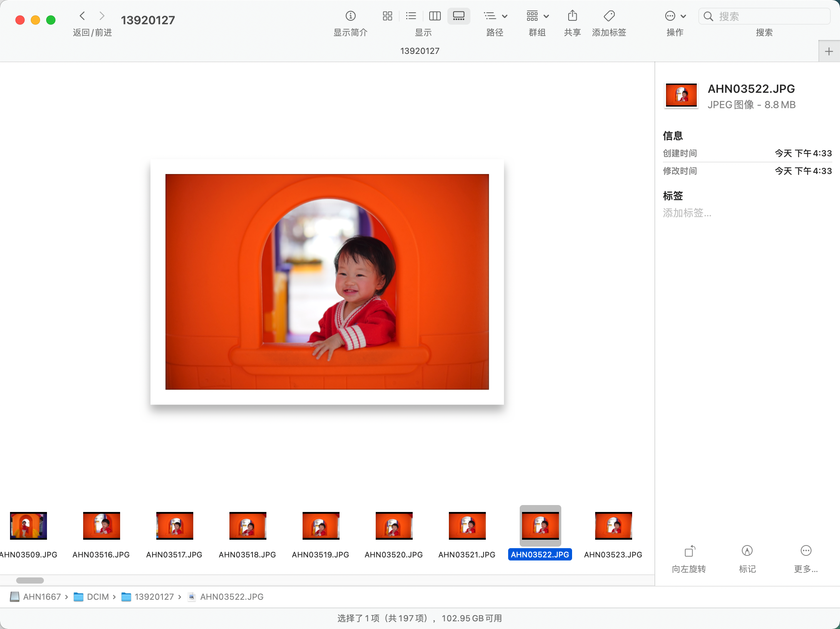The width and height of the screenshot is (840, 629).
Task: Add a new tab with plus button
Action: coord(829,52)
